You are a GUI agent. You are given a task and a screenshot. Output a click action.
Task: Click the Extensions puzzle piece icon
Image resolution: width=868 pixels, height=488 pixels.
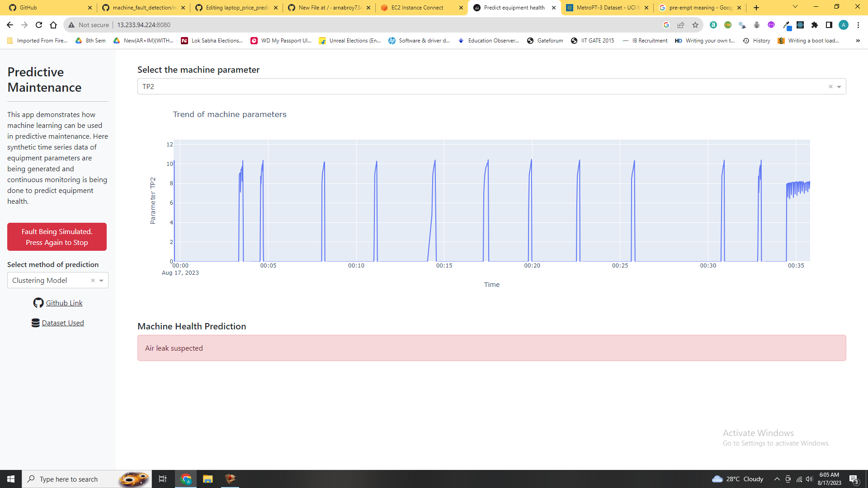[815, 25]
